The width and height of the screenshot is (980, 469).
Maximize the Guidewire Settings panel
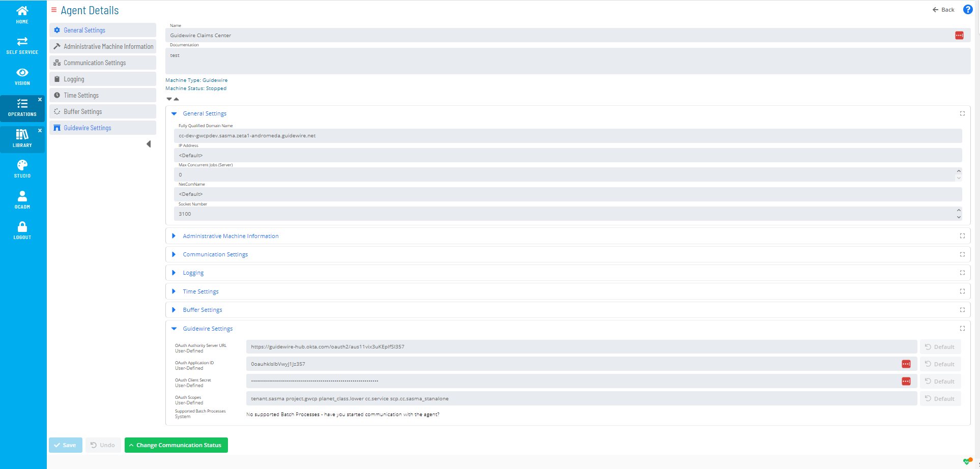click(962, 329)
